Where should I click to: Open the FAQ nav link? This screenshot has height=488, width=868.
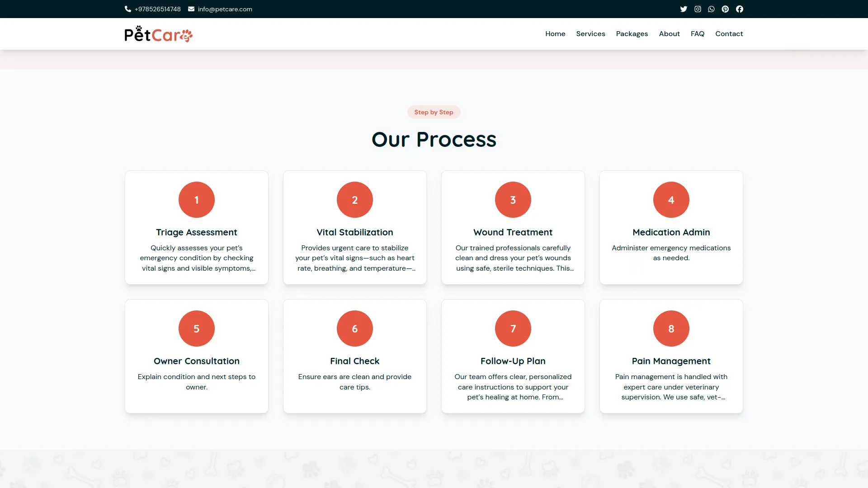click(x=698, y=34)
